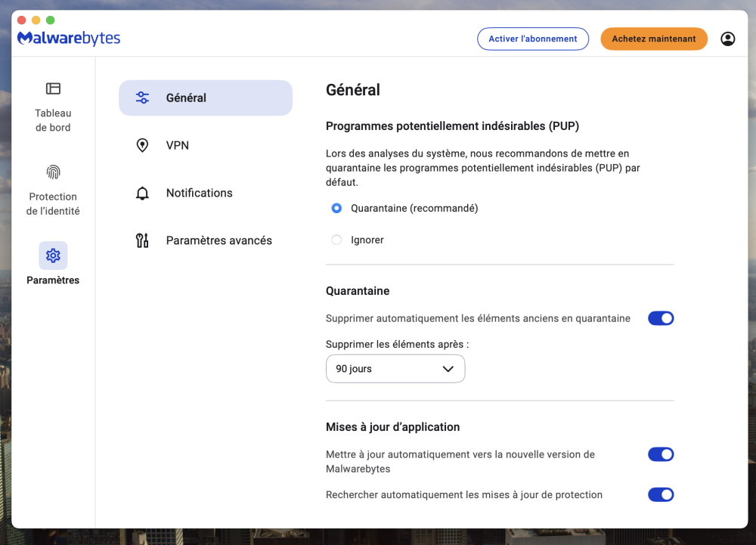The image size is (756, 545).
Task: Click the VPN location pin icon
Action: coord(142,145)
